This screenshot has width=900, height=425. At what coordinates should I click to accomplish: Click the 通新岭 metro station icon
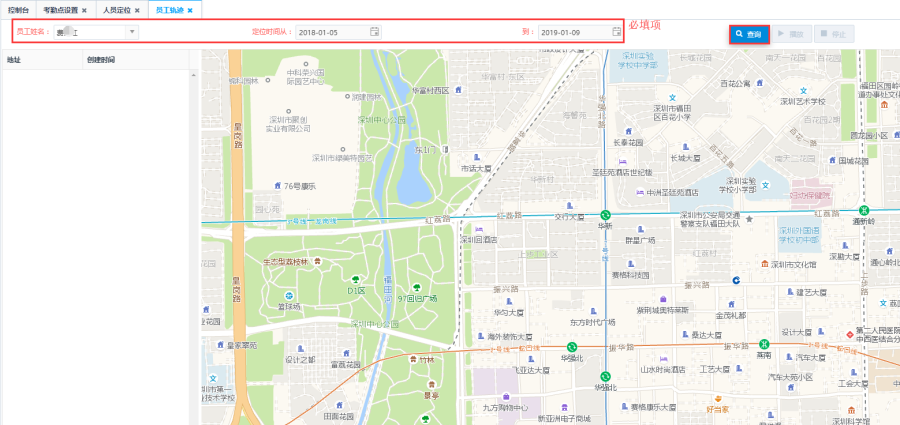click(x=863, y=211)
